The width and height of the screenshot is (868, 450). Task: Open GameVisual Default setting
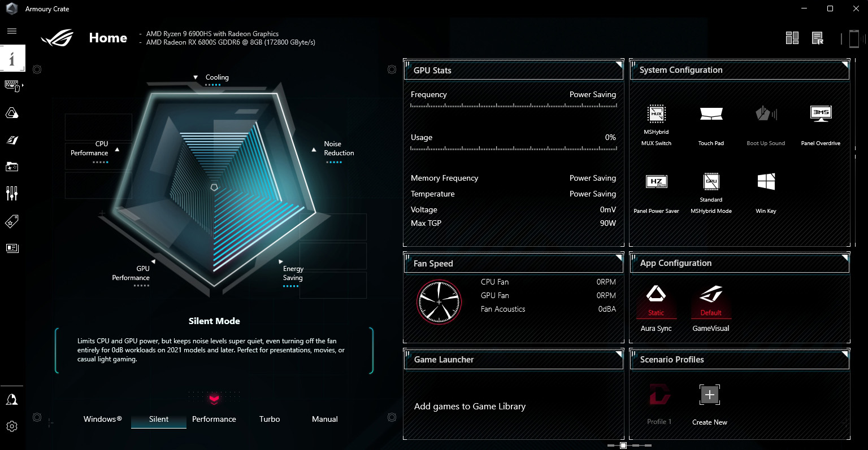pos(711,308)
